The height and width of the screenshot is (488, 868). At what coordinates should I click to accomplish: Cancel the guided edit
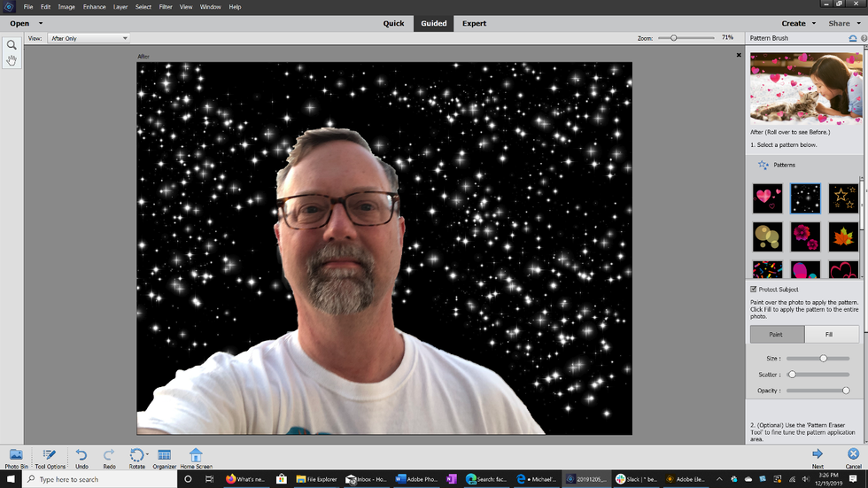(x=853, y=455)
